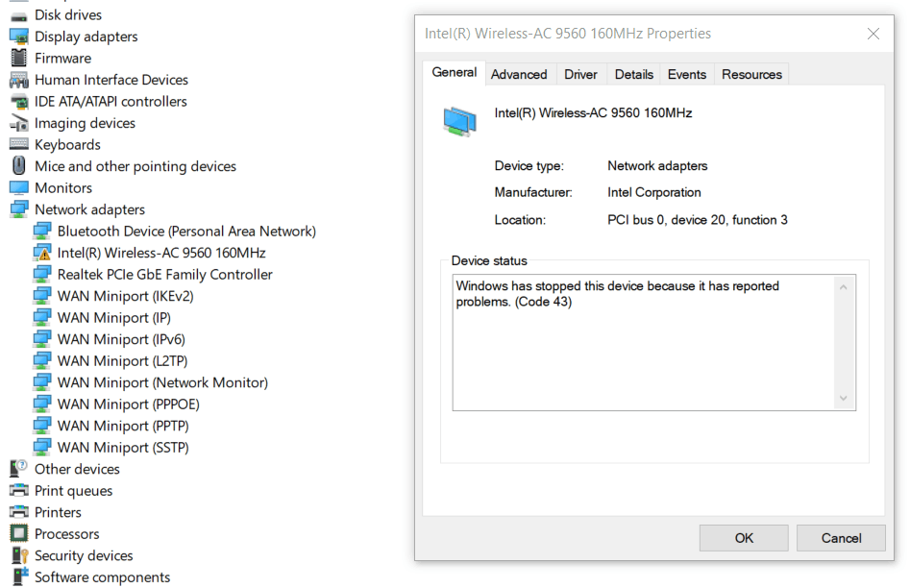
Task: Select Human Interface Devices entry
Action: (x=111, y=80)
